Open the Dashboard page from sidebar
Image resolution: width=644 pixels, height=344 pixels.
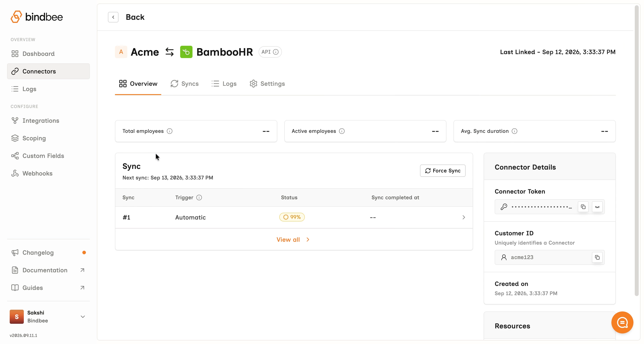coord(48,54)
